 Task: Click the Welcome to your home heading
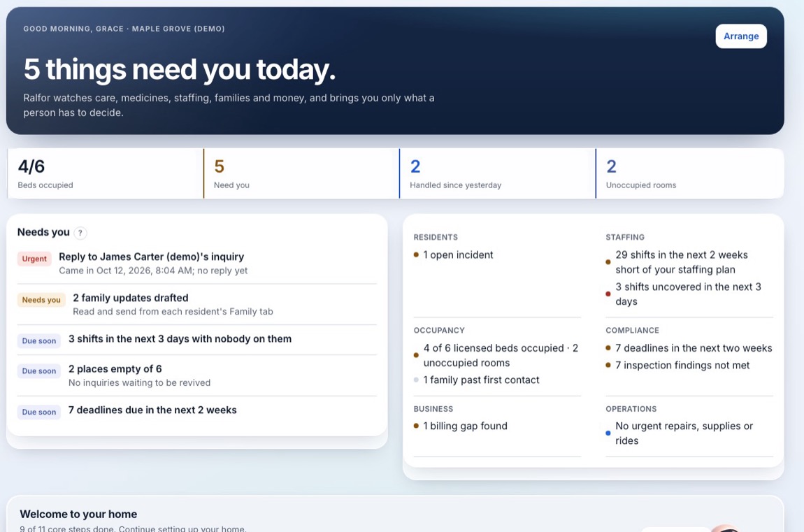[78, 514]
